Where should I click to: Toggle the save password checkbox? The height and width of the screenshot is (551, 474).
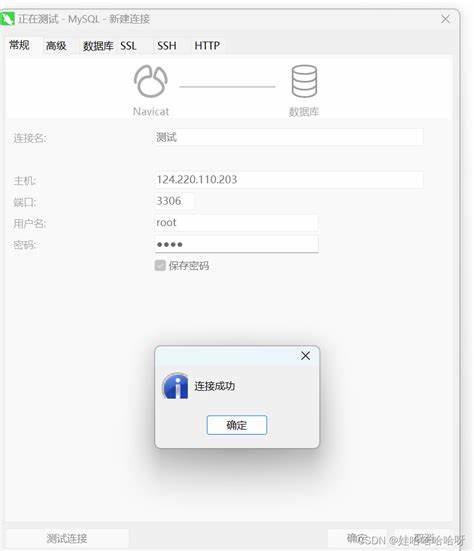160,265
